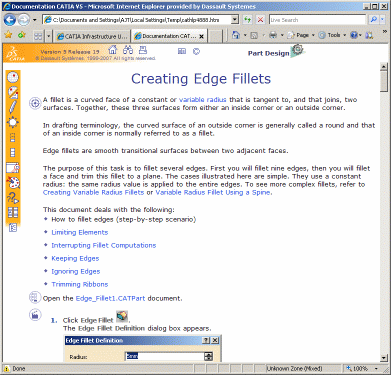The height and width of the screenshot is (375, 391).
Task: Expand the Feeds dropdown arrow
Action: (263, 35)
